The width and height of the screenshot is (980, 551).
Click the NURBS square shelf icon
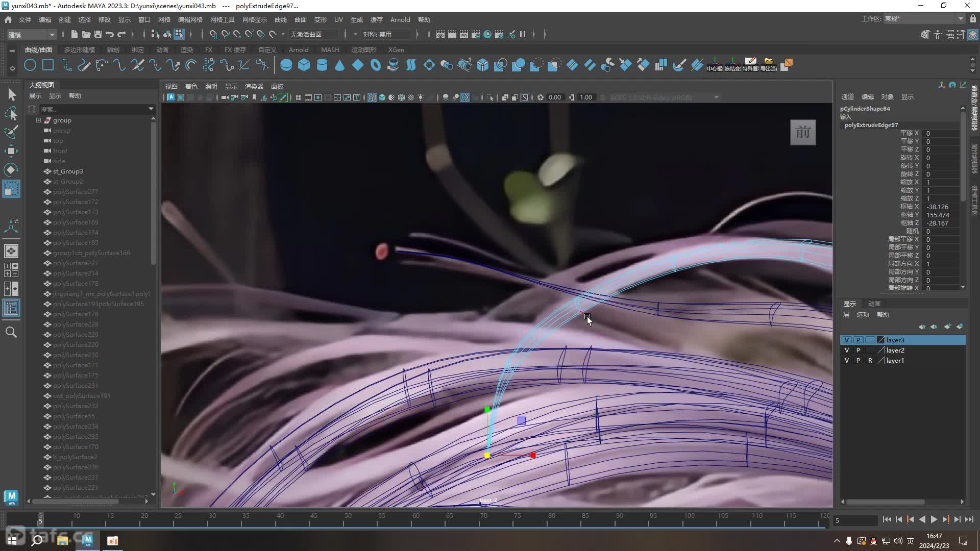pyautogui.click(x=48, y=65)
